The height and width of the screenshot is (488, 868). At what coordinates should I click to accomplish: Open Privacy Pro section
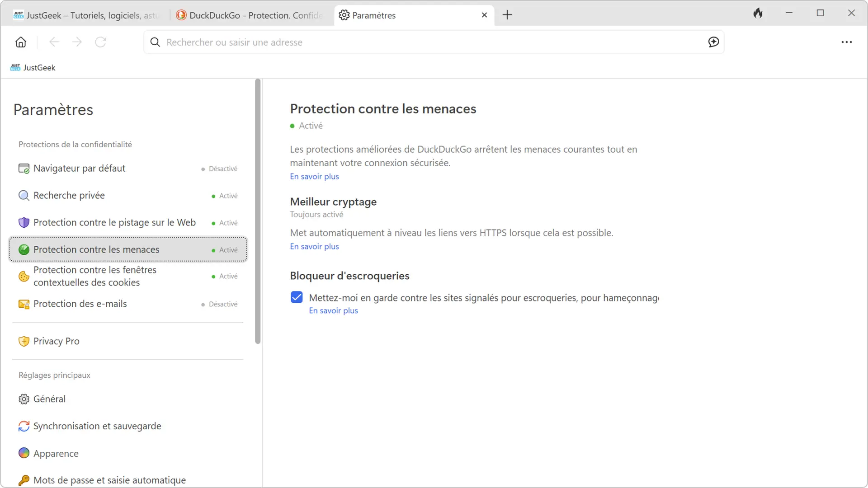pyautogui.click(x=128, y=341)
